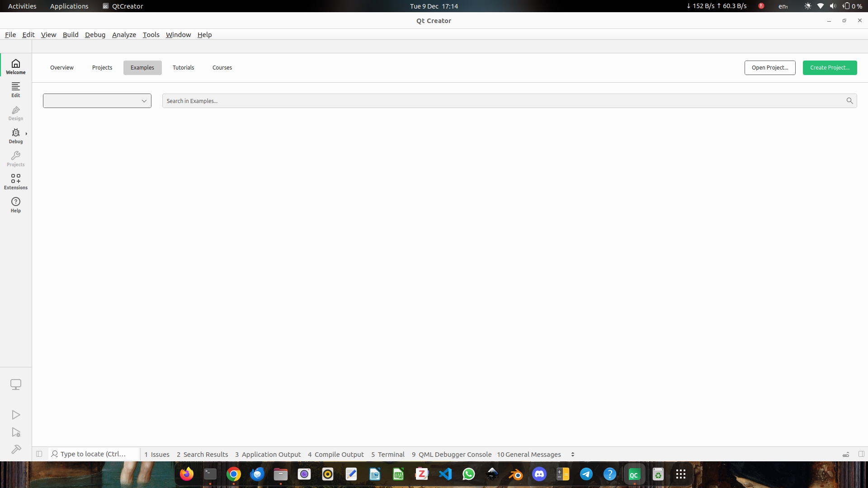Click Create Project... button

[x=830, y=68]
